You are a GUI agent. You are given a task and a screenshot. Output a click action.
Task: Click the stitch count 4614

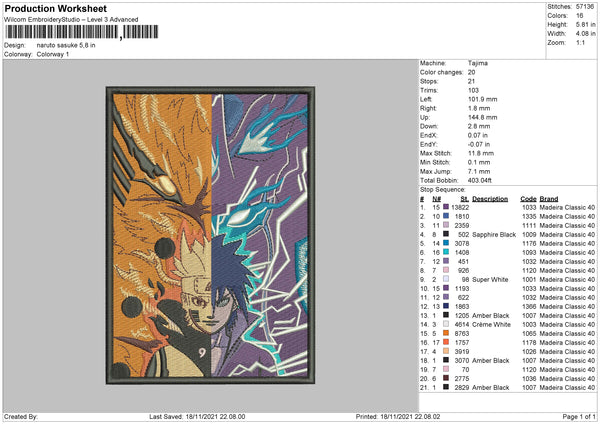462,325
